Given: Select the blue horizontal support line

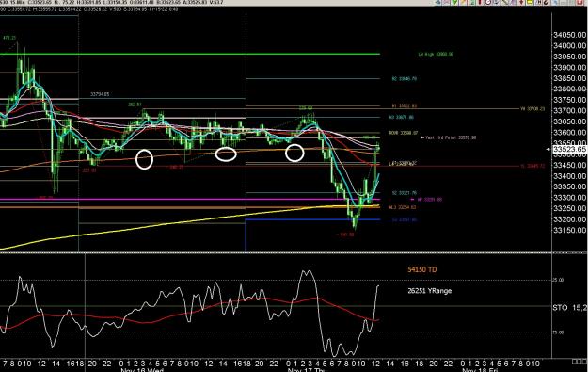Looking at the screenshot, I should point(312,219).
